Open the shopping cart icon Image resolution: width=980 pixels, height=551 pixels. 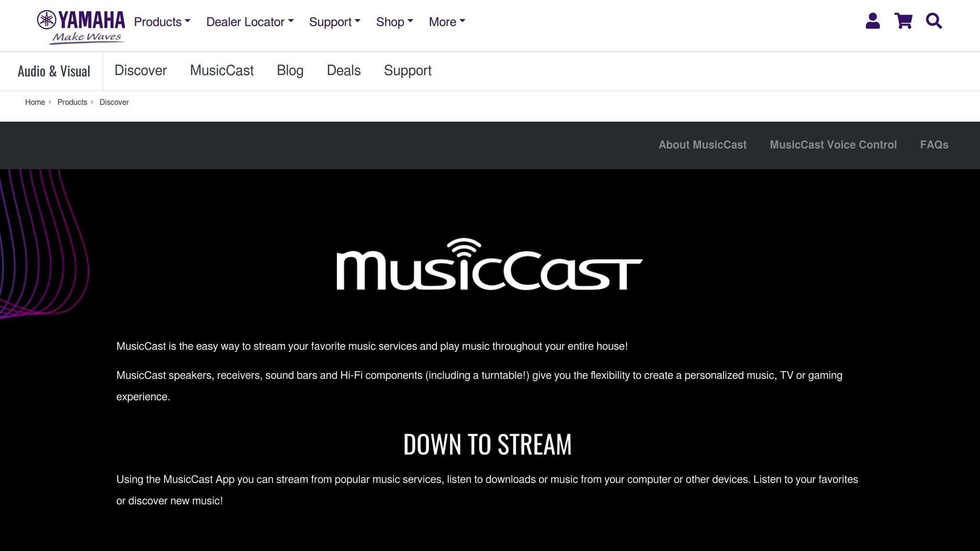click(903, 21)
